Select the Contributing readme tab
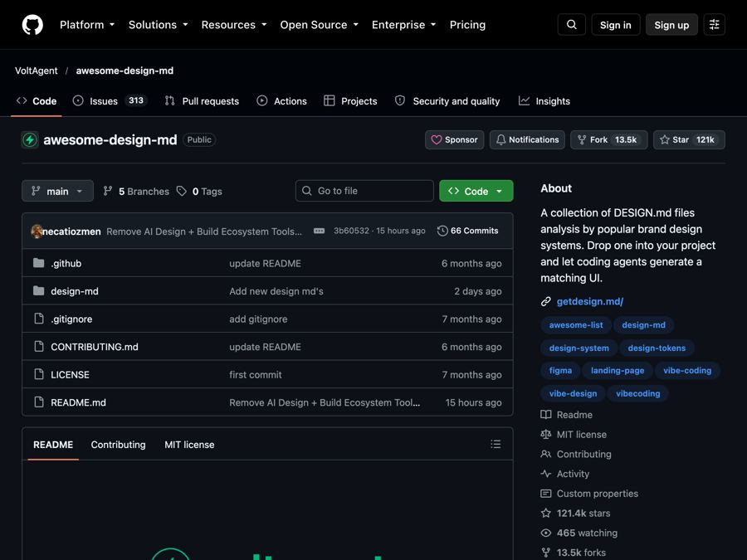This screenshot has height=560, width=747. pyautogui.click(x=118, y=445)
